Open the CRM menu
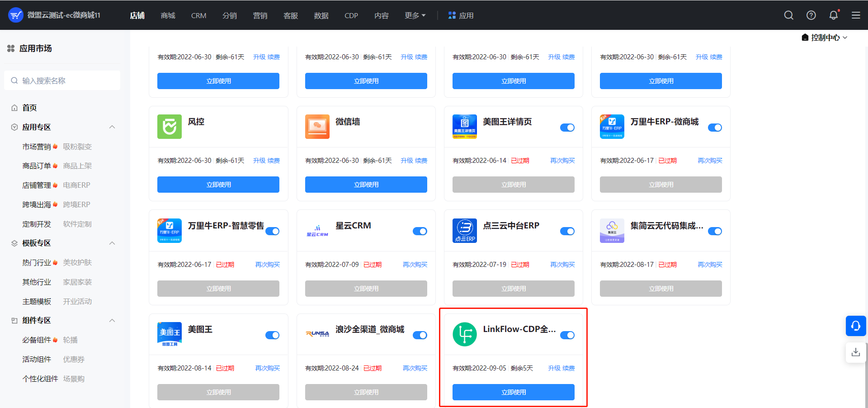 coord(198,15)
